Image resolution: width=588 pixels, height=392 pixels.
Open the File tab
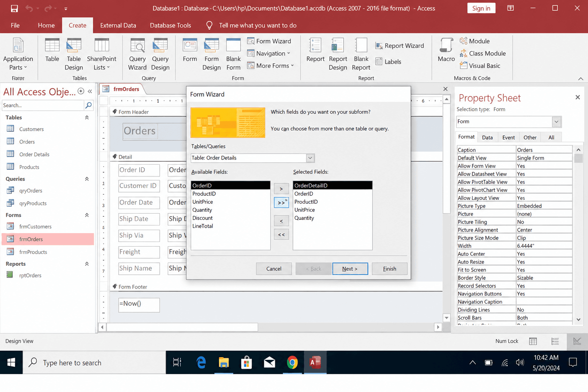(x=15, y=25)
